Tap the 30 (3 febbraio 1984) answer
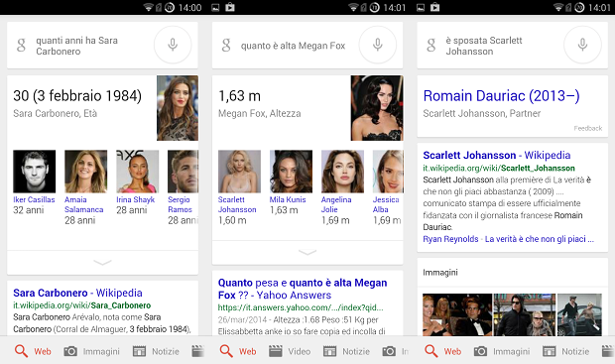Screen dimensions: 615x364 coord(77,95)
